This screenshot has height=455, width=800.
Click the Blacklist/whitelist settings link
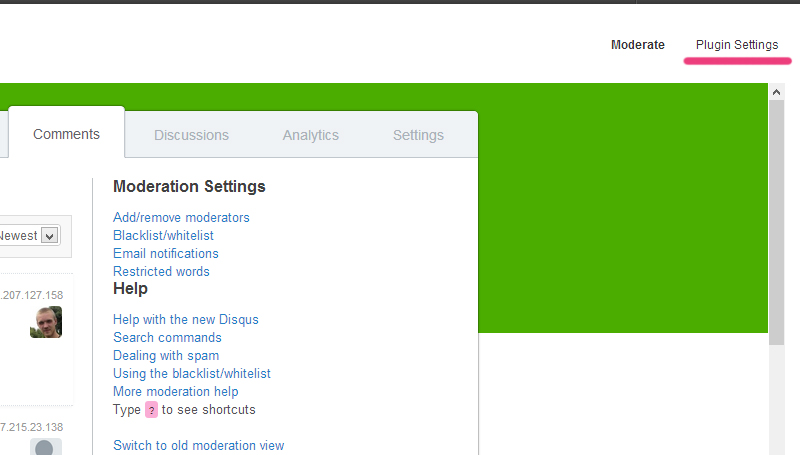tap(163, 235)
